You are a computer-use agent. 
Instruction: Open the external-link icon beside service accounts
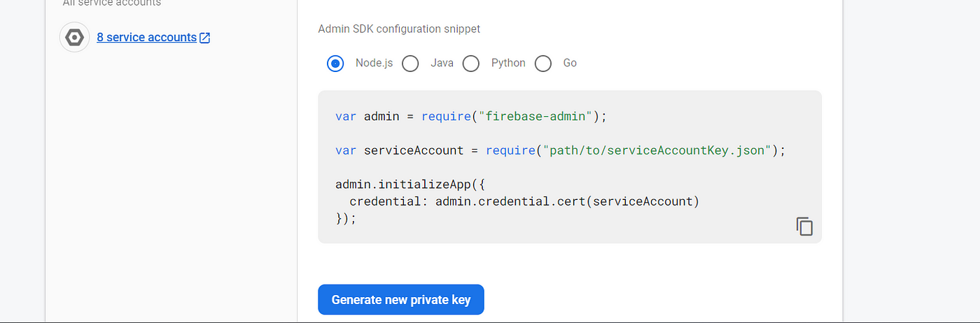click(x=205, y=38)
